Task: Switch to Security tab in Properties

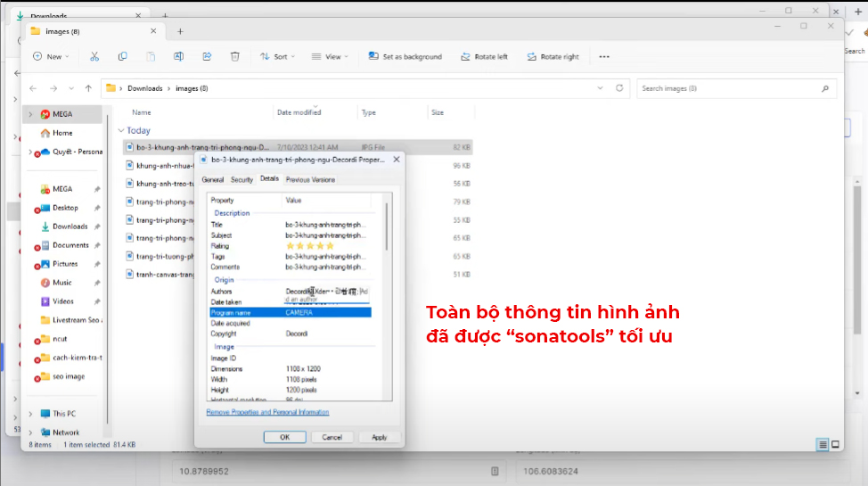Action: [x=242, y=179]
